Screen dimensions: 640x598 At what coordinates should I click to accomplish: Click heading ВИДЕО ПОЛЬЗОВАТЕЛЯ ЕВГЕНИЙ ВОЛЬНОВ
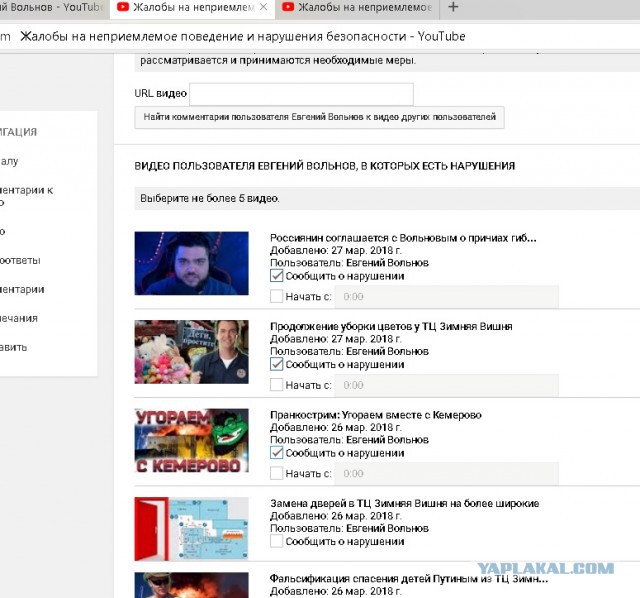pos(325,166)
